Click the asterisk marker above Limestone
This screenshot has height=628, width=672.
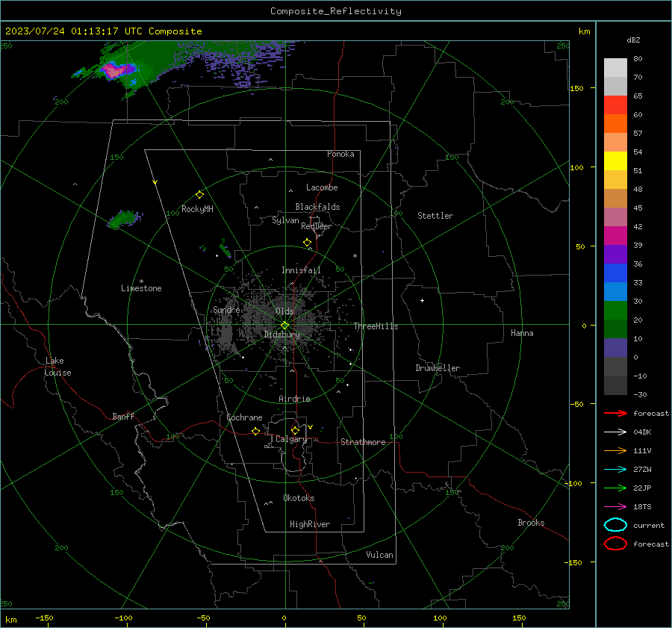(141, 282)
